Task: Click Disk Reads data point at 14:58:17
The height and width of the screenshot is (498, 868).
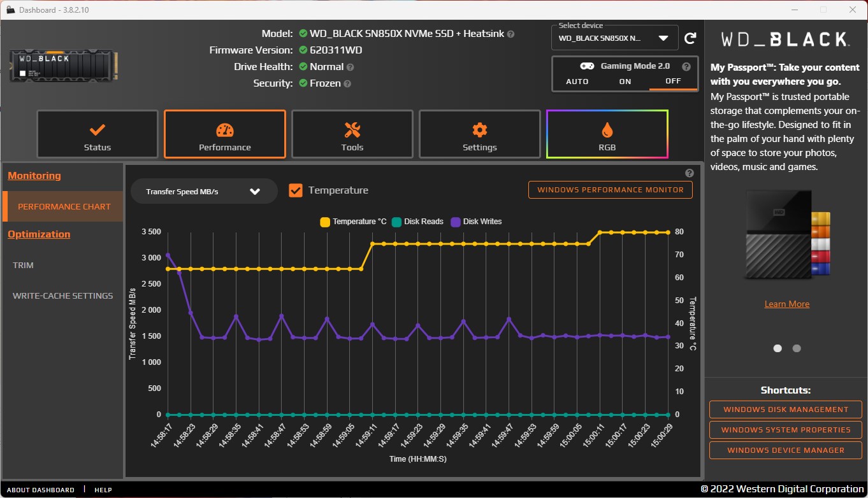Action: [x=168, y=415]
